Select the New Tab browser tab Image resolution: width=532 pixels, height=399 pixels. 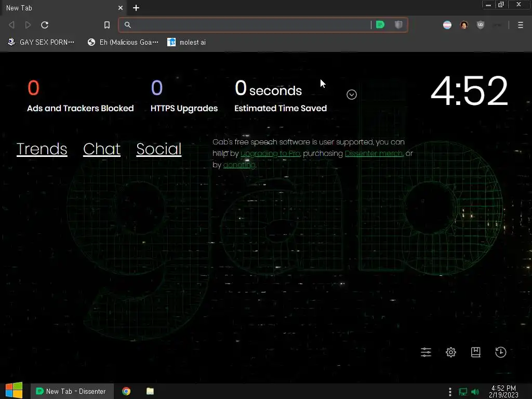(x=63, y=8)
